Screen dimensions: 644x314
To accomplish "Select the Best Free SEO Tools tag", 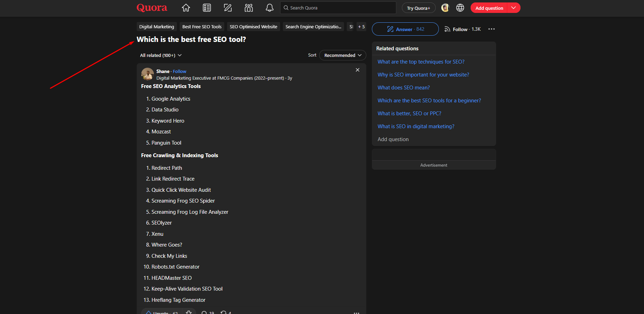I will coord(202,27).
